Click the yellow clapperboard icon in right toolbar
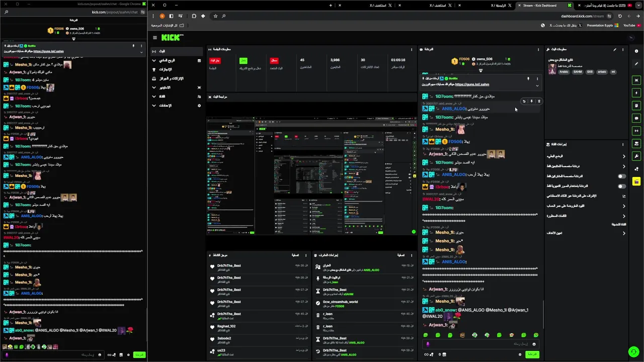The width and height of the screenshot is (644, 362). point(636,182)
